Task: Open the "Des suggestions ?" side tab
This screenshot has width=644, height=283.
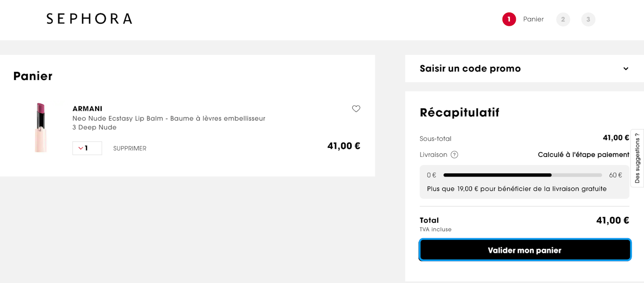Action: tap(637, 158)
